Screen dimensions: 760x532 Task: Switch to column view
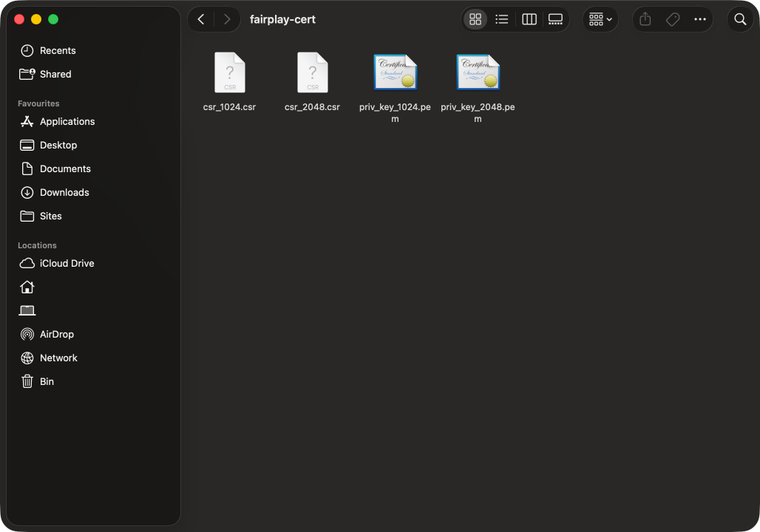tap(529, 19)
